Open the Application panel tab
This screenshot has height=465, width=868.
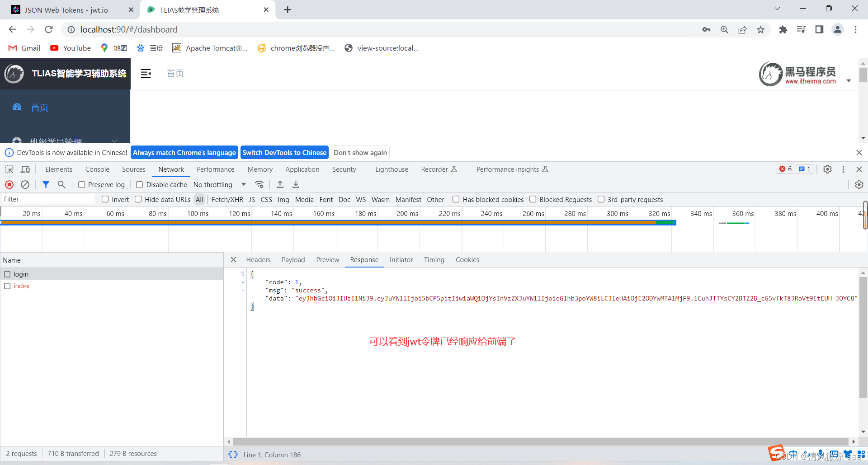tap(302, 169)
